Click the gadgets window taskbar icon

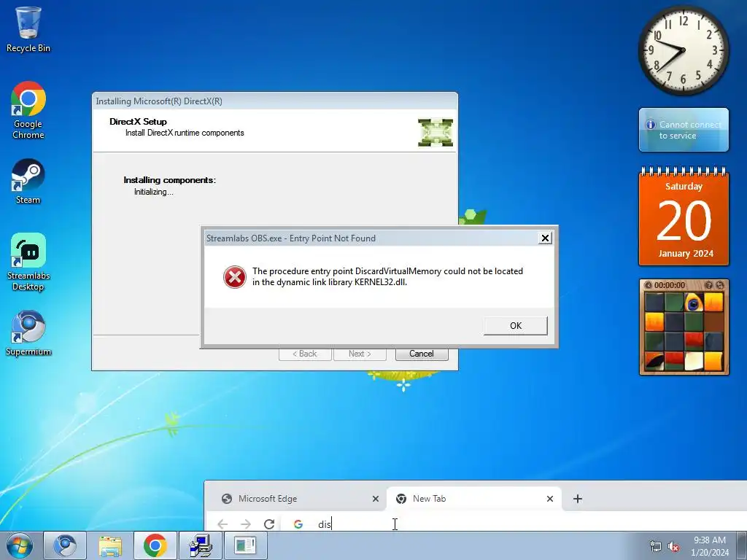click(245, 545)
